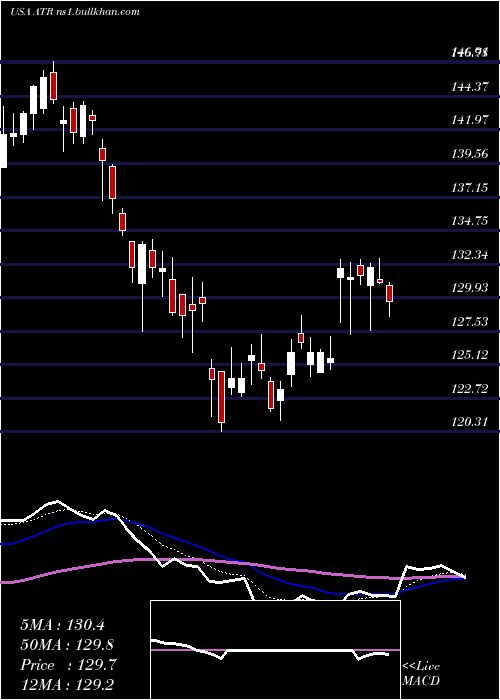
Task: Click the 5MA : 130.4 readout
Action: tap(63, 625)
